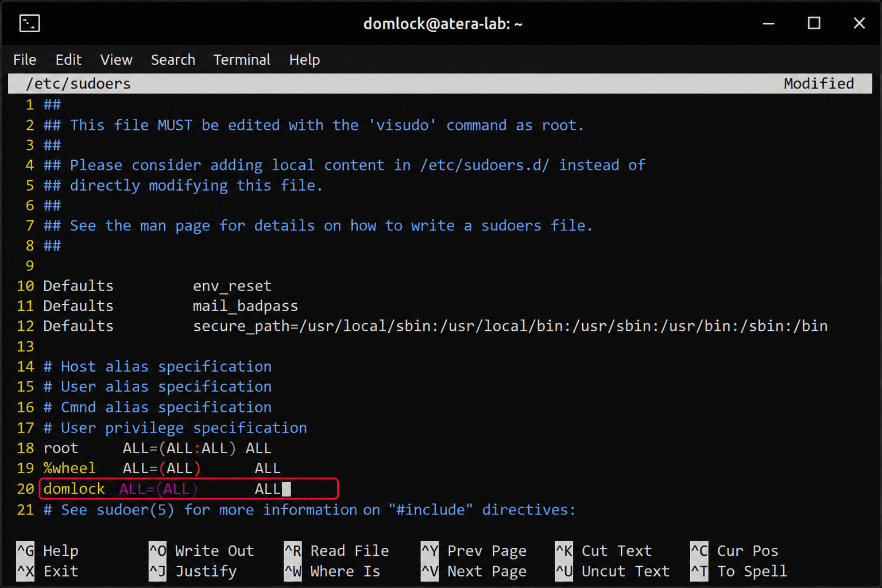Screen dimensions: 882x588
Task: Open the View menu
Action: tap(116, 60)
